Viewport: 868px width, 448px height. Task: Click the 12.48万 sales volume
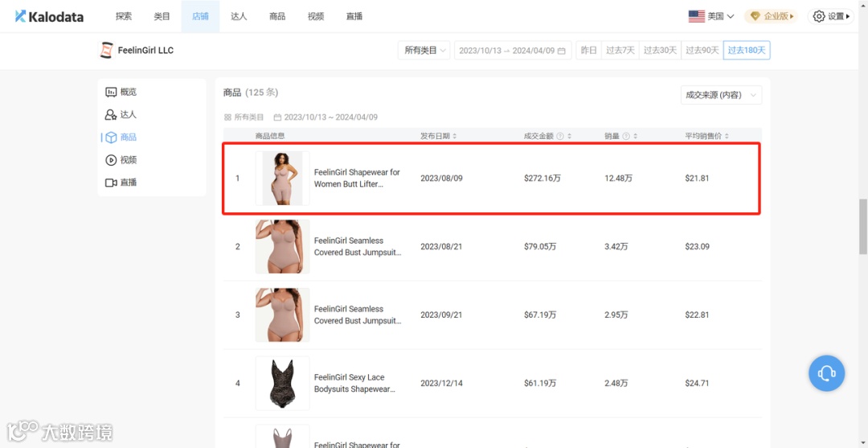coord(619,179)
